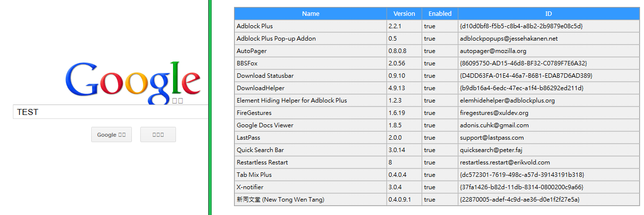Click the search field containing TEST

[x=110, y=112]
